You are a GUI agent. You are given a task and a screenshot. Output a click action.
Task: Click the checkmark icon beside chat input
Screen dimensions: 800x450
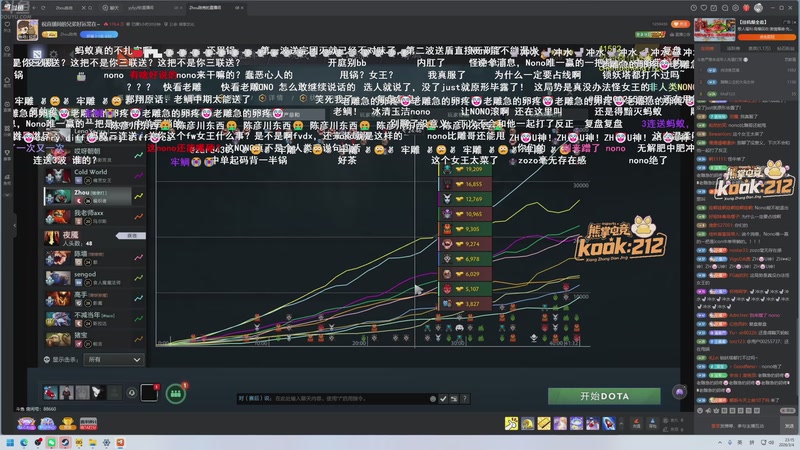coord(443,398)
